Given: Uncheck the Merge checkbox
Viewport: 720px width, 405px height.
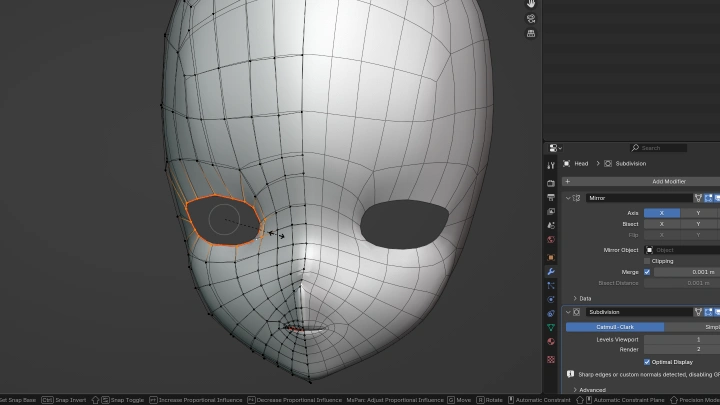Looking at the screenshot, I should (x=647, y=272).
